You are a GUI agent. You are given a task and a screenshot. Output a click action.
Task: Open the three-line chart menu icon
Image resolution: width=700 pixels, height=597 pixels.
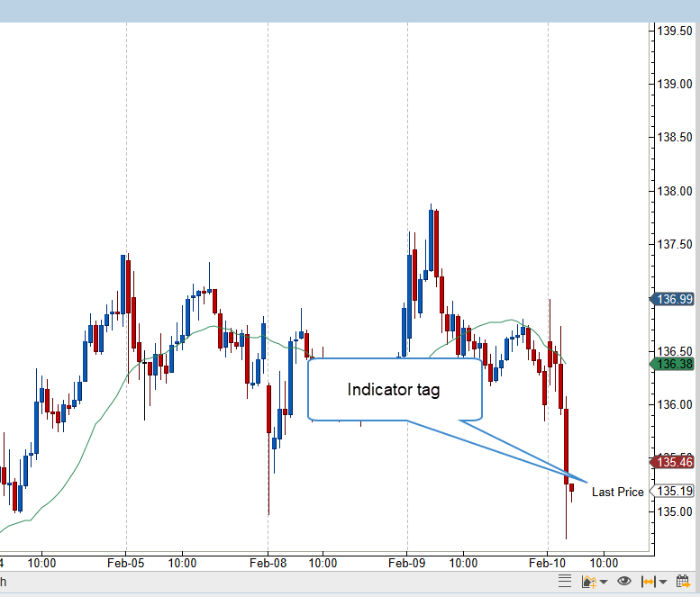coord(565,582)
